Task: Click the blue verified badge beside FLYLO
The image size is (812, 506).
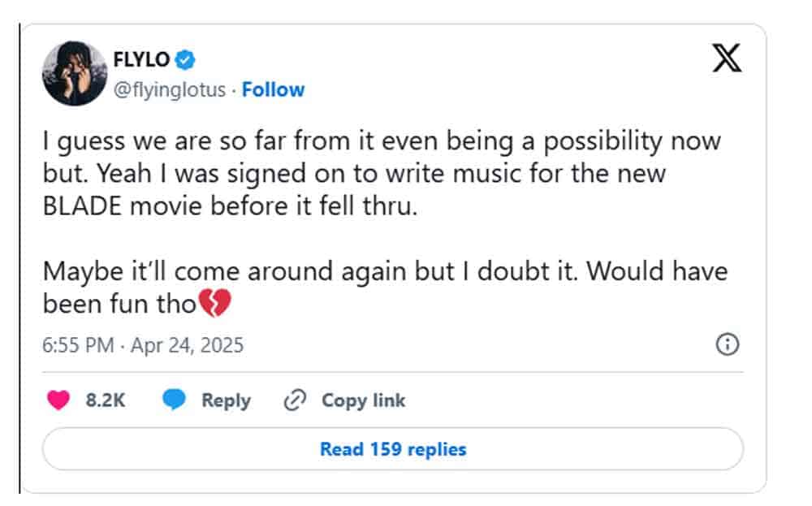Action: pos(186,59)
